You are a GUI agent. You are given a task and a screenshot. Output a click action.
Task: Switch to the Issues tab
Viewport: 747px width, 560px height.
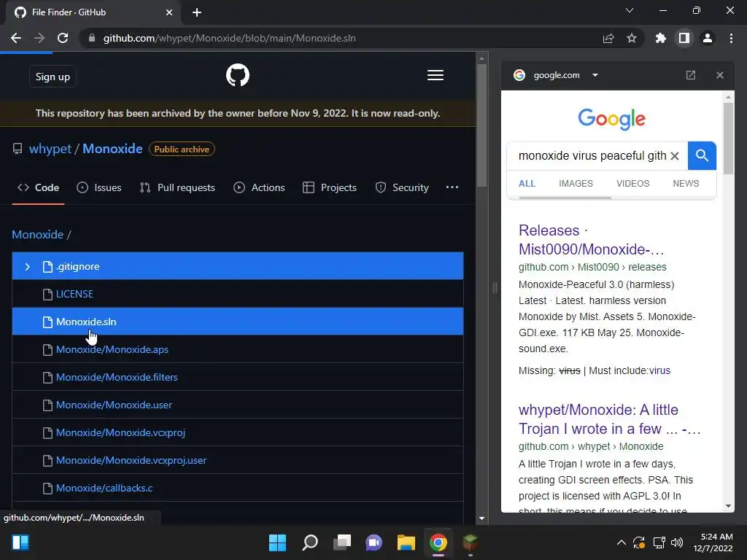(x=99, y=187)
